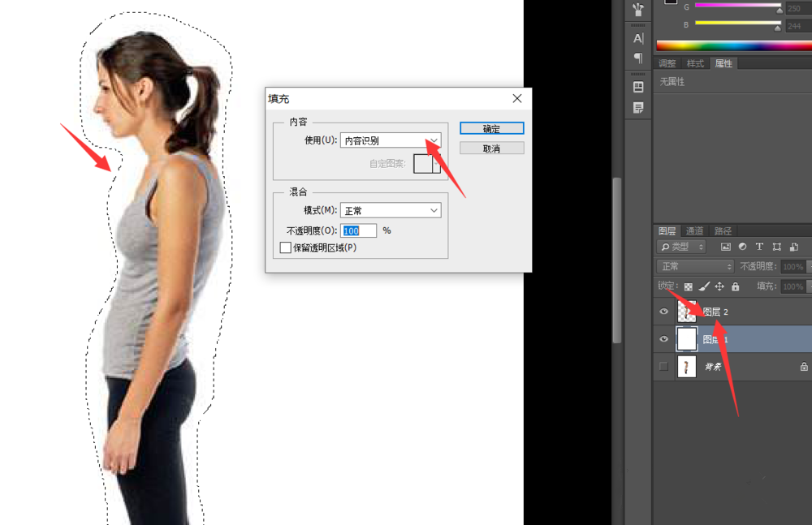812x525 pixels.
Task: Open the layer blend mode 正常 dropdown
Action: point(694,266)
